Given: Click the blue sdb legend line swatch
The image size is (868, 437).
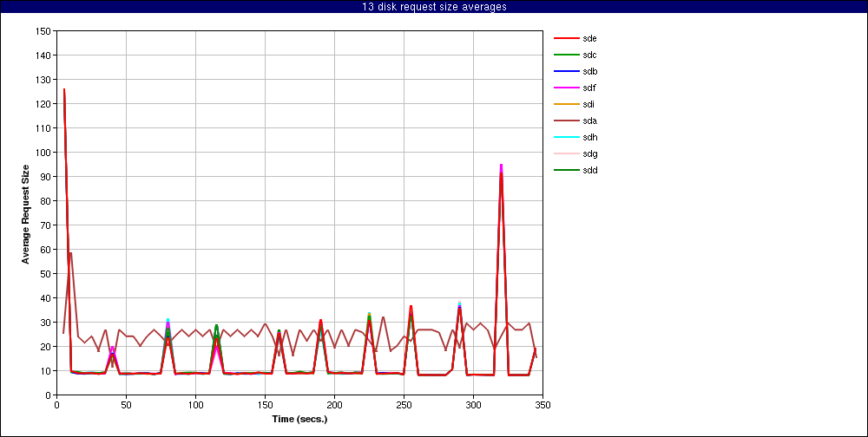Looking at the screenshot, I should (x=566, y=71).
